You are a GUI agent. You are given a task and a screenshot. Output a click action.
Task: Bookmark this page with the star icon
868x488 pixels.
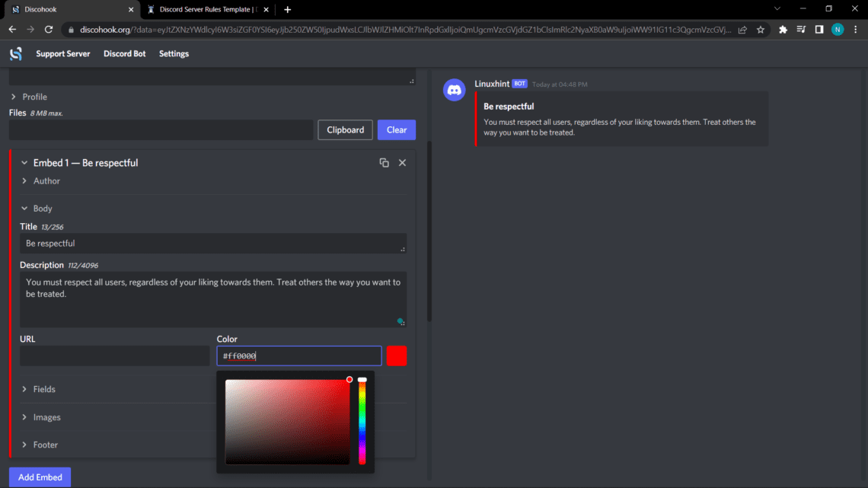761,30
